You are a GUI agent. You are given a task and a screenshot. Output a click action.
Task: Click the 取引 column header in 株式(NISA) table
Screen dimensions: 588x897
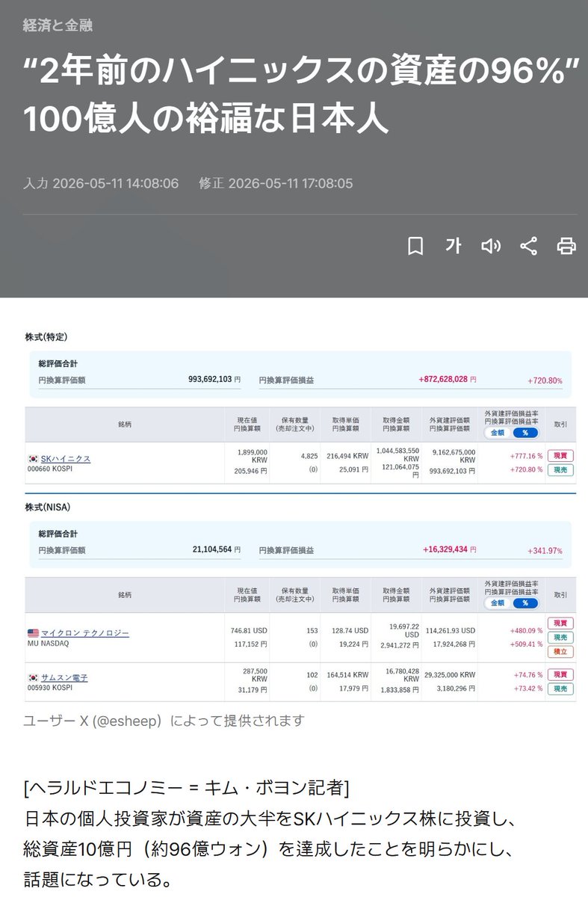coord(560,595)
